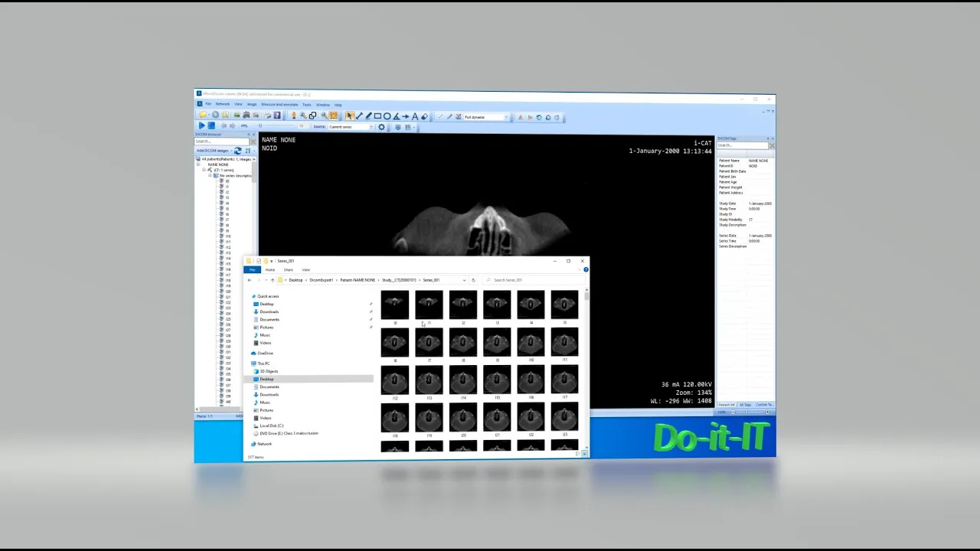The image size is (980, 551).
Task: Click the DICOM browser search field
Action: click(x=221, y=142)
